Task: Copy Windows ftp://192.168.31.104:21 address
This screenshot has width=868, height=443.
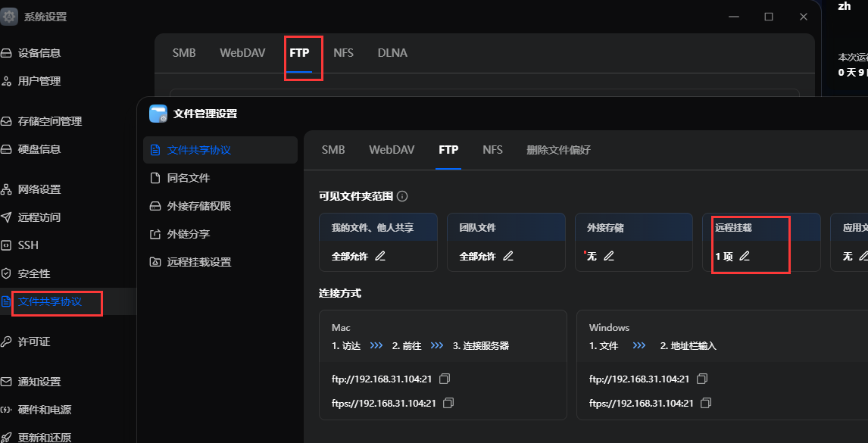Action: pos(702,379)
